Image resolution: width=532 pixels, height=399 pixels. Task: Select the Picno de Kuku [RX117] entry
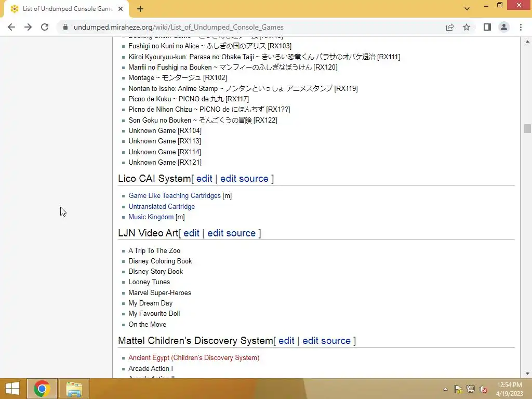pos(189,99)
